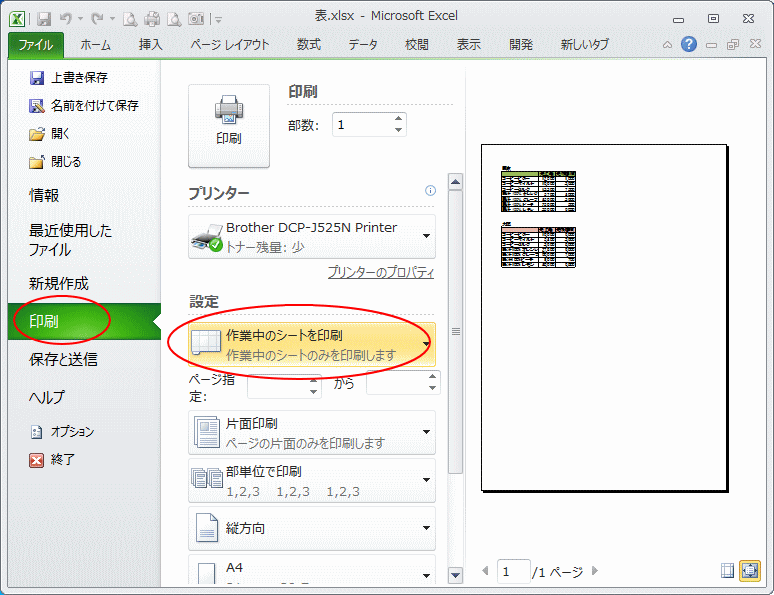Select 開く in the backstage menu
Screen dimensions: 774x595
pos(49,134)
